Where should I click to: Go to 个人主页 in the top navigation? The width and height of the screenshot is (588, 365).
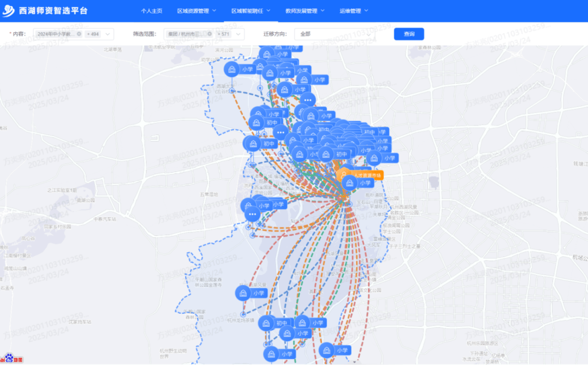[x=152, y=11]
